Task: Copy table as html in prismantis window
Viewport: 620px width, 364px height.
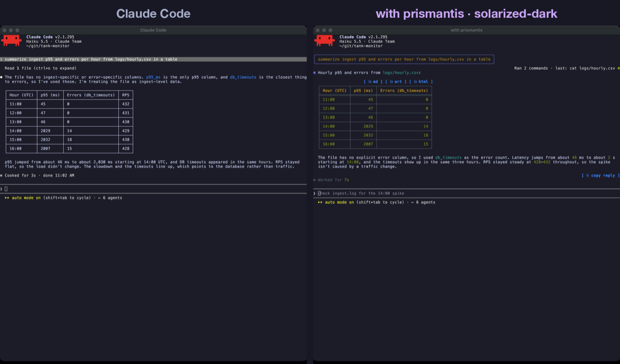Action: pos(421,82)
